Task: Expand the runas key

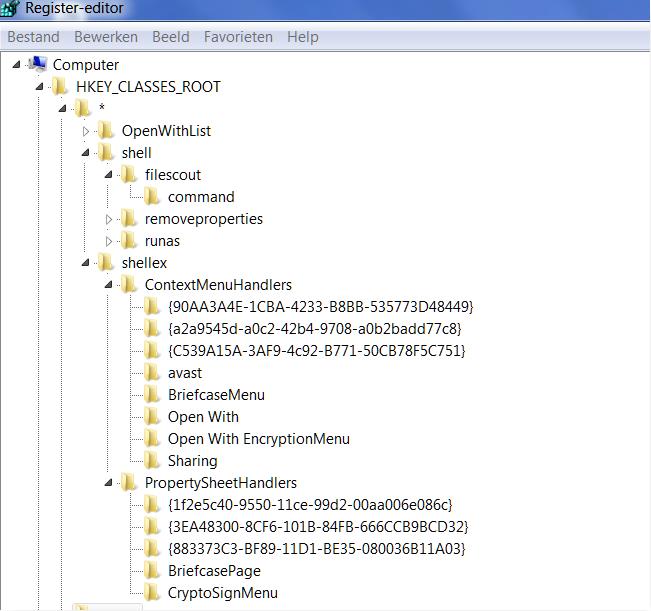Action: point(109,241)
